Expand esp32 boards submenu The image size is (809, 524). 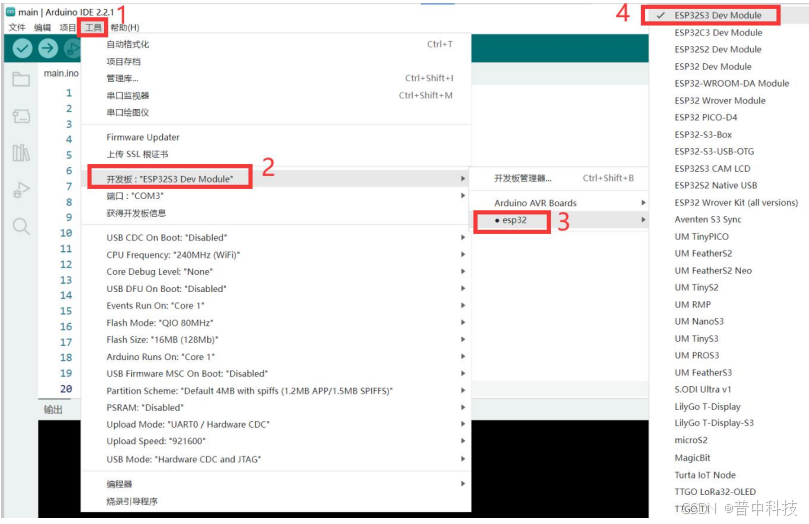[559, 220]
